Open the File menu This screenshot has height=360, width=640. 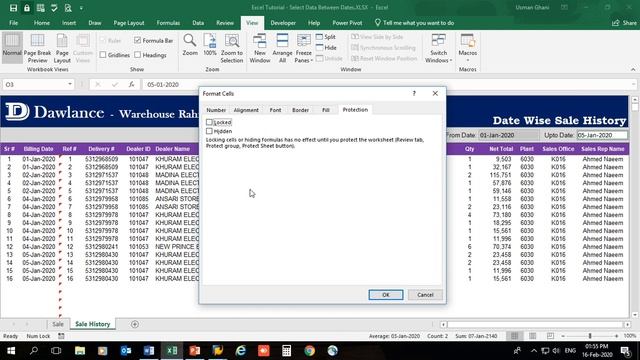point(13,23)
